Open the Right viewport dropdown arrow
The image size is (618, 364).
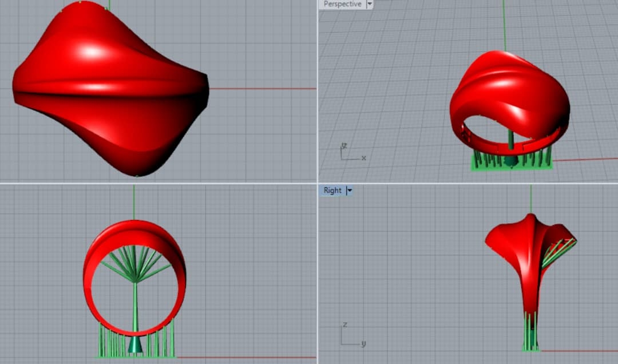pos(349,191)
